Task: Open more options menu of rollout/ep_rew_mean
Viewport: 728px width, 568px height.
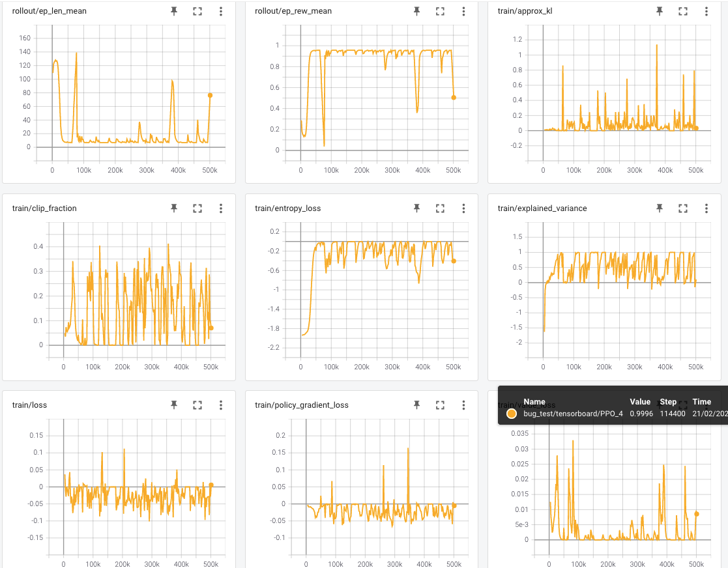Action: 463,11
